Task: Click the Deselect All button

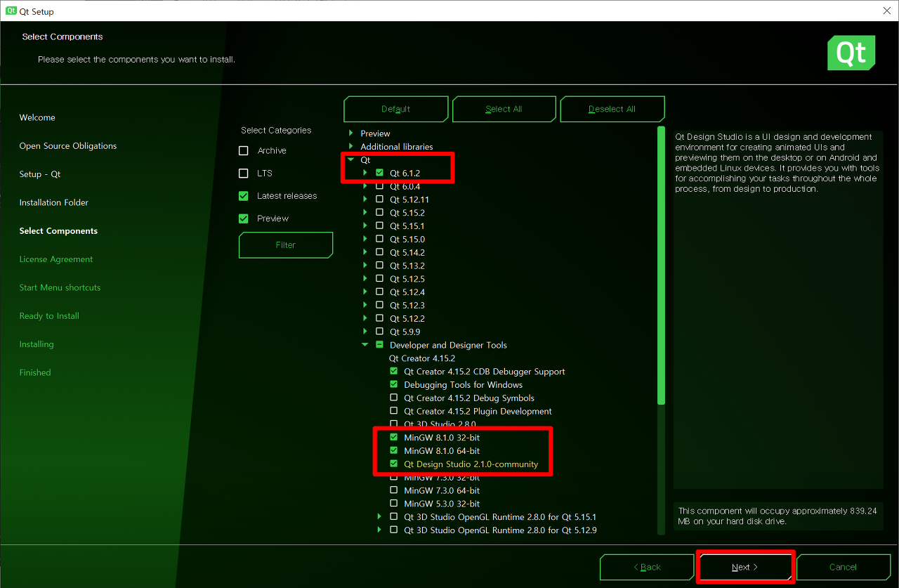Action: pos(612,109)
